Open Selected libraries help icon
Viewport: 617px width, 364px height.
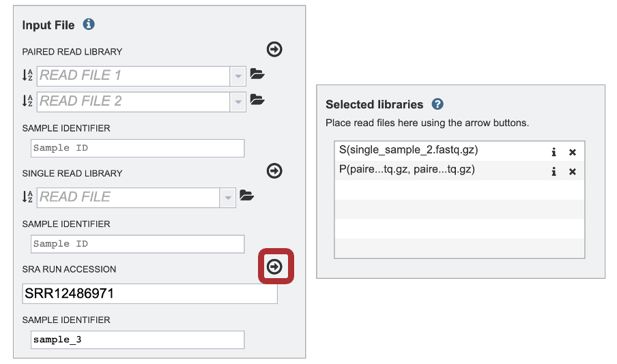tap(437, 104)
